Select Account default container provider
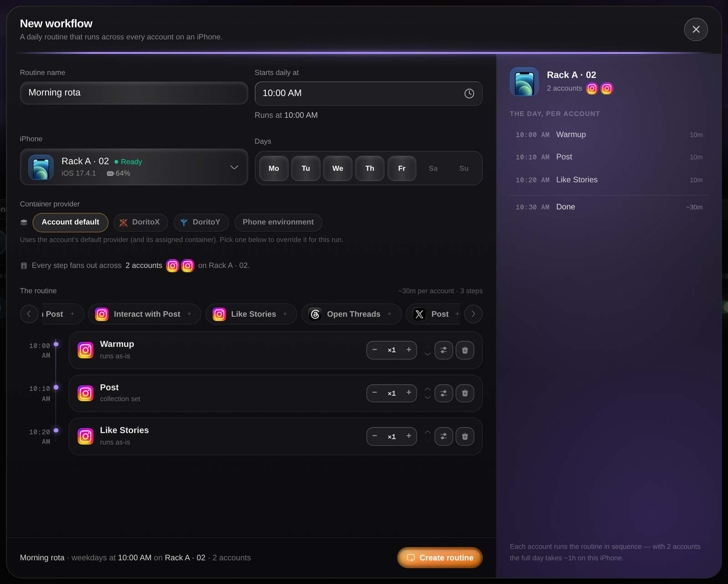 (71, 222)
